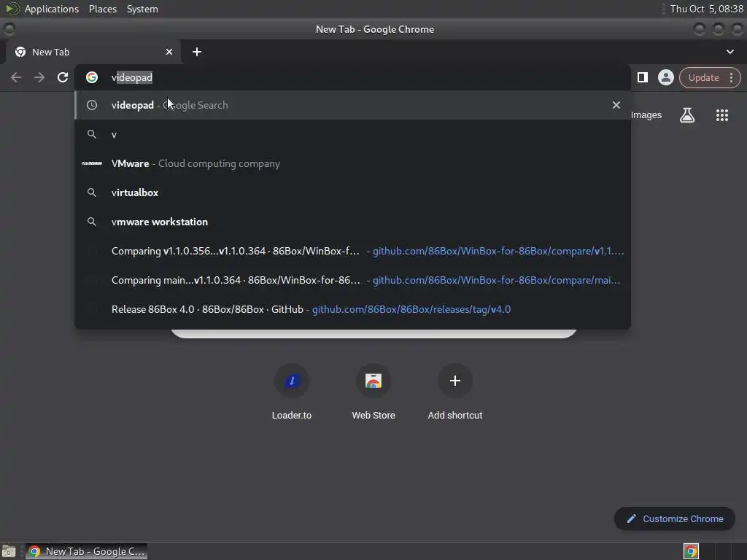This screenshot has width=747, height=560.
Task: Click the show desktop icon in taskbar
Action: (9, 551)
